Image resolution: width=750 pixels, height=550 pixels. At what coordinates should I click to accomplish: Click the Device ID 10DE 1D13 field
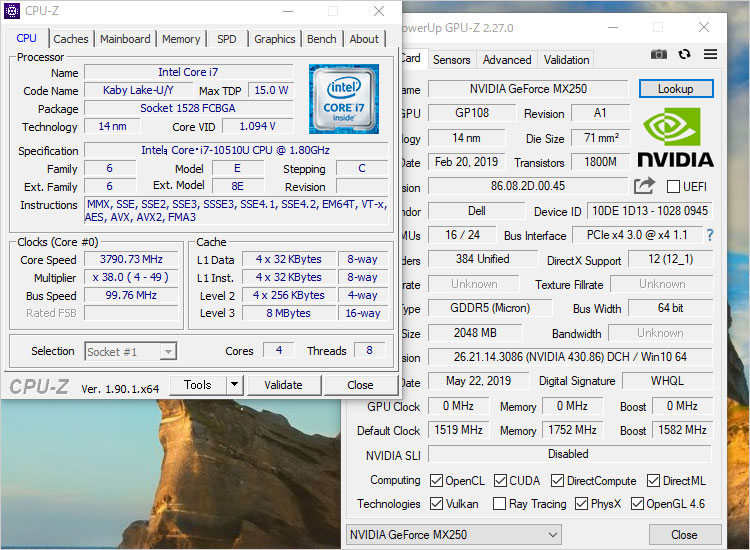pyautogui.click(x=650, y=211)
